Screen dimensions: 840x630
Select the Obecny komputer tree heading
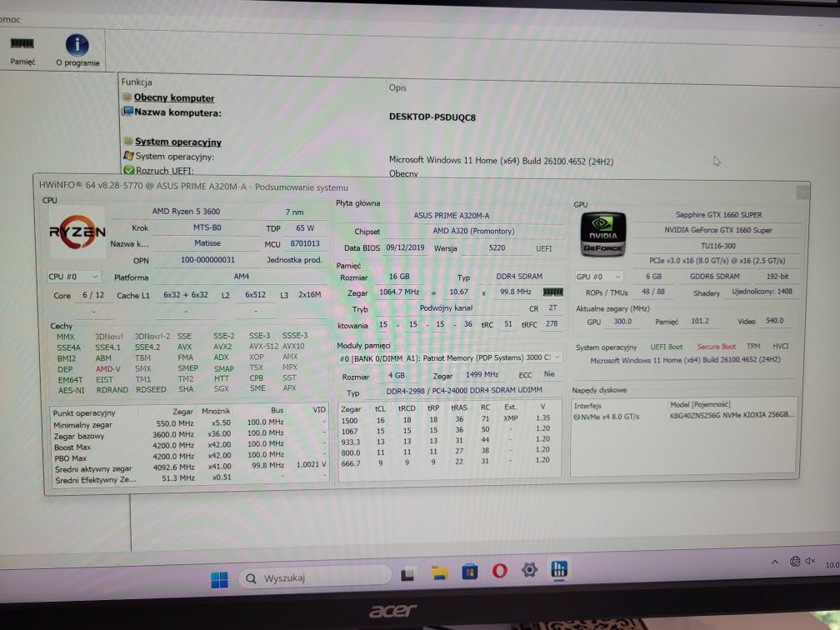click(174, 98)
